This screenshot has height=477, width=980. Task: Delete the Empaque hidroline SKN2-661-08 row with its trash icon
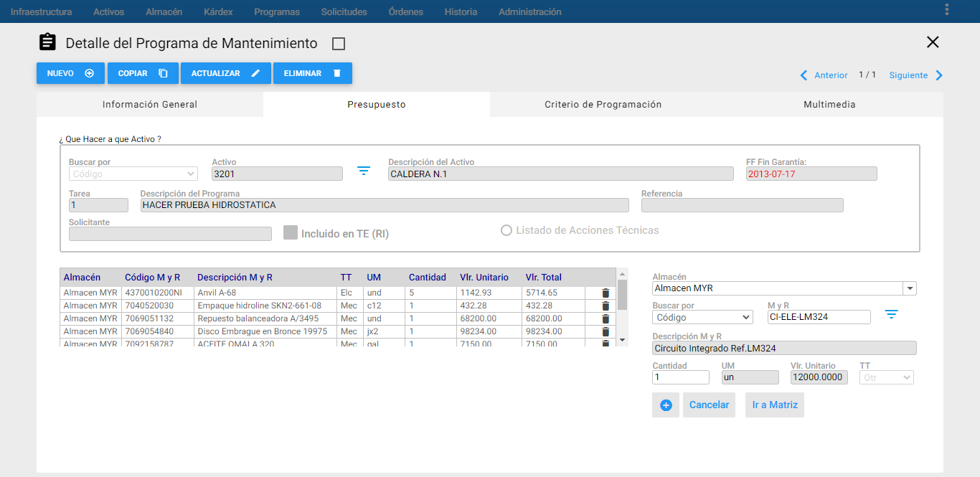(606, 306)
